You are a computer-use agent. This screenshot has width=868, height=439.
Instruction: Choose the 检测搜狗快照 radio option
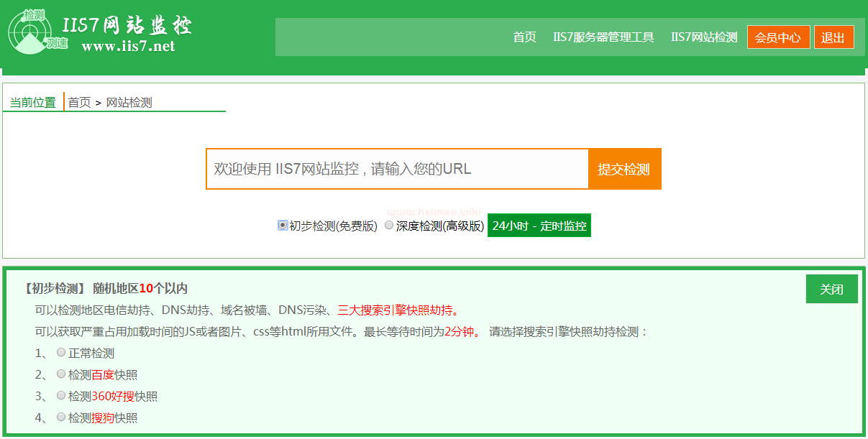pos(61,417)
